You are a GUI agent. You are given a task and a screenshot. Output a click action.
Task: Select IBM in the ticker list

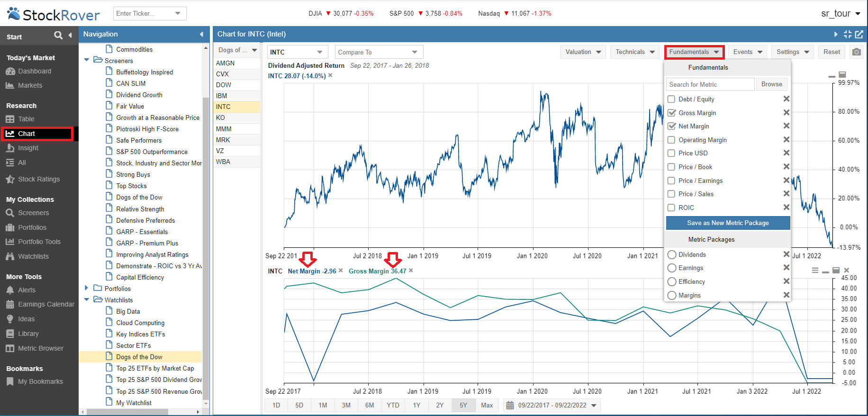(237, 96)
